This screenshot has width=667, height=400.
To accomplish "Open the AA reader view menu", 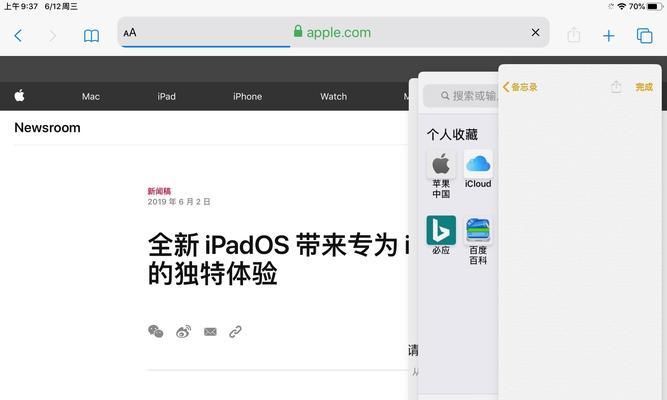I will tap(130, 33).
